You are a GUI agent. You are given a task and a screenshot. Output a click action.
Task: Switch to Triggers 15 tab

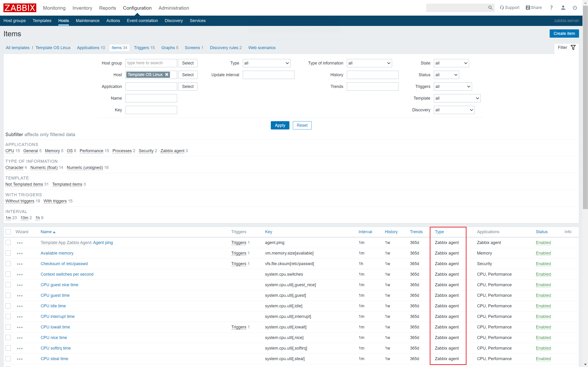coord(144,48)
